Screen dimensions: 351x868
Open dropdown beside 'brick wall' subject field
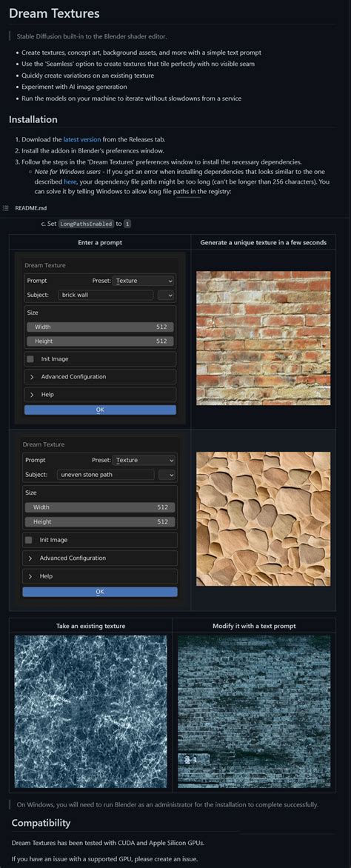(x=166, y=295)
